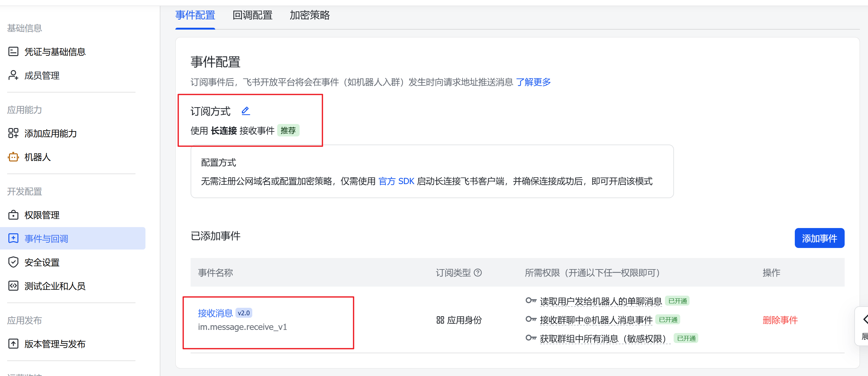Image resolution: width=868 pixels, height=376 pixels.
Task: Click the 机器人 robot icon
Action: pos(13,157)
